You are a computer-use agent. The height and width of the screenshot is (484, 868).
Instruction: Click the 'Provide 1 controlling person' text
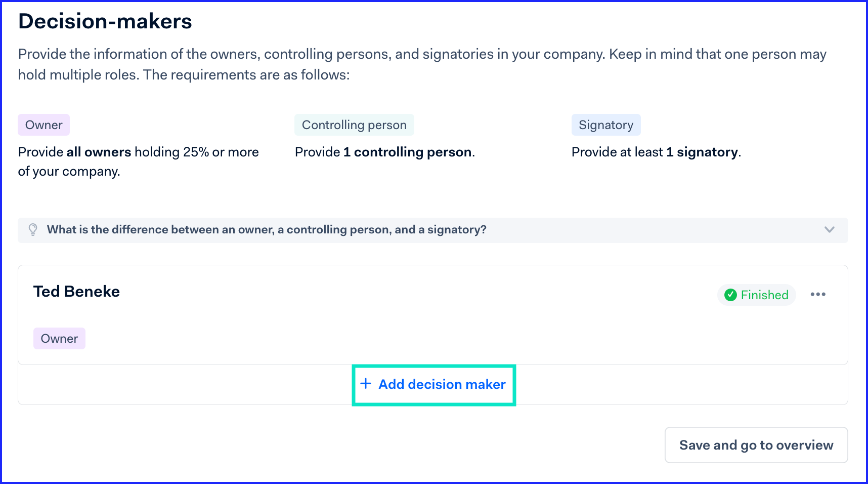click(x=385, y=152)
